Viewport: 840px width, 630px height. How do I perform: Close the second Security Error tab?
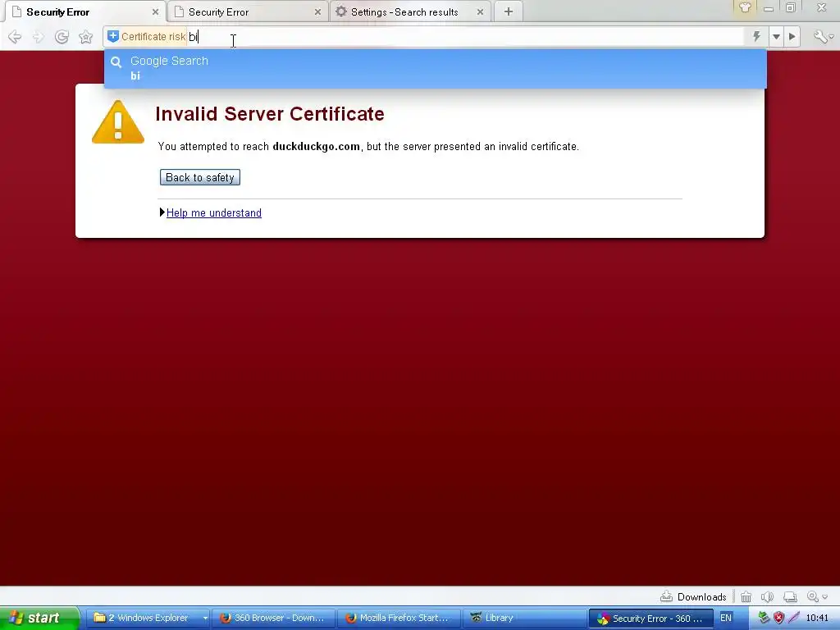click(317, 11)
